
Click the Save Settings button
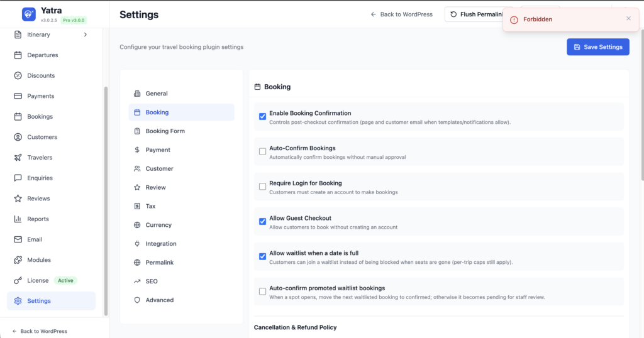(597, 47)
